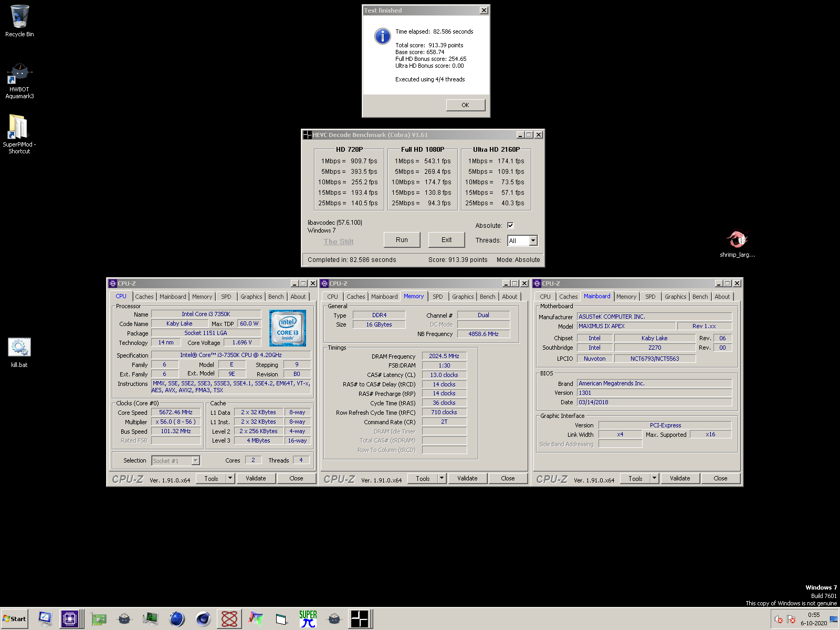Click the muted speaker tray icon
This screenshot has width=840, height=630.
(x=779, y=619)
